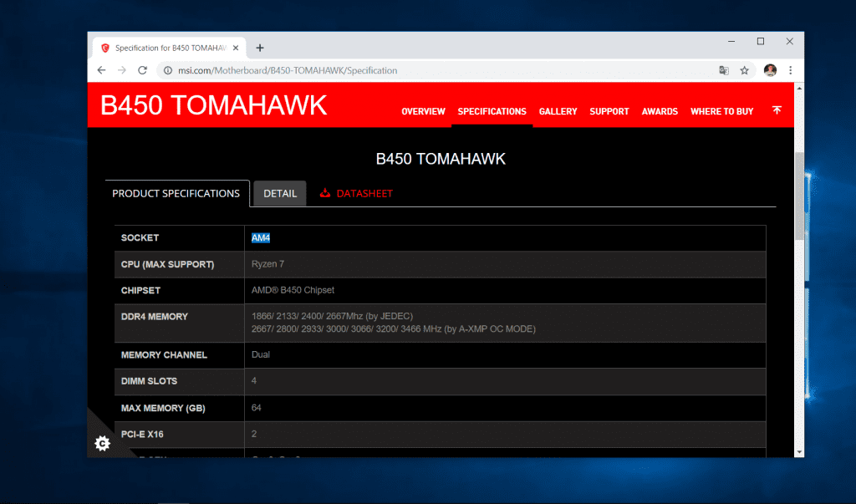Click the MEMORY CHANNEL label

coord(164,355)
